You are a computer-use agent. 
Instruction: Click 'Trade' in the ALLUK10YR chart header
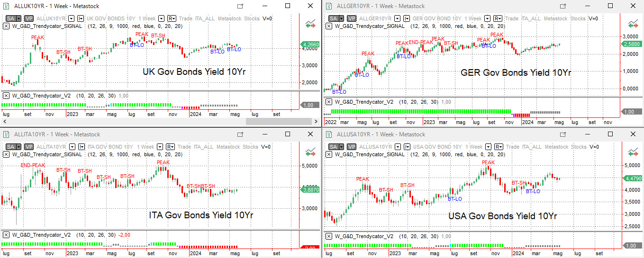coord(185,18)
